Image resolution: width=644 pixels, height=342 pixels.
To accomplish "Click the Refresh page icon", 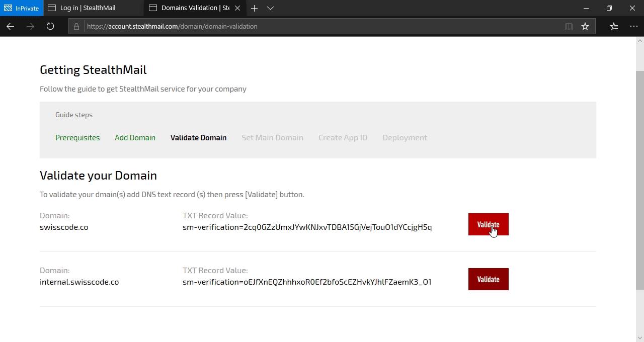I will pos(50,26).
